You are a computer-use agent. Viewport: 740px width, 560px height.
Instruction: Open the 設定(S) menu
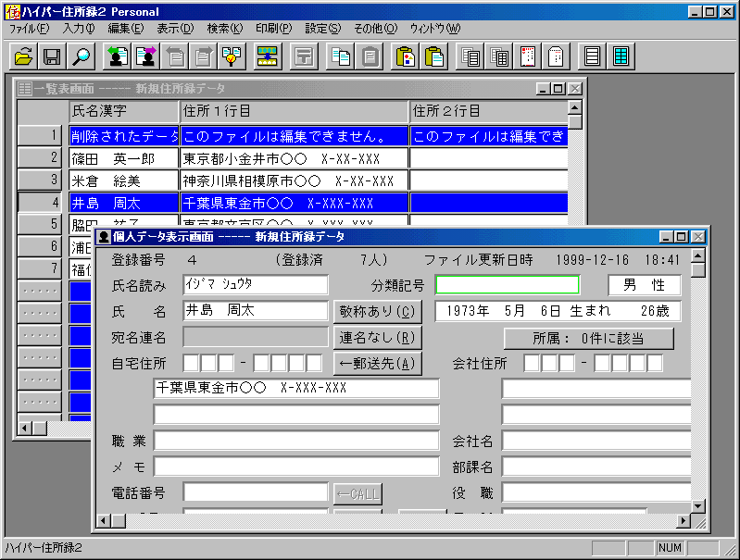tap(323, 29)
